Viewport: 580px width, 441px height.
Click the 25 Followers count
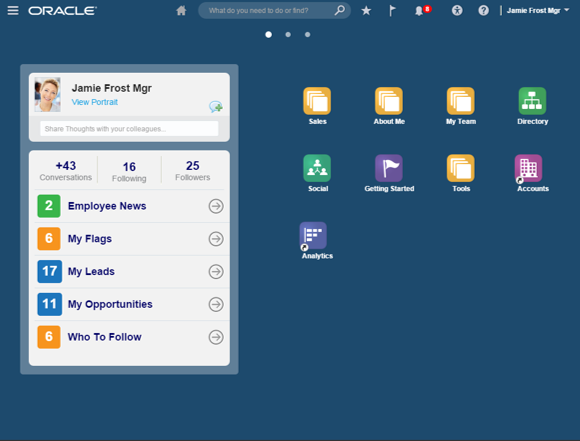click(x=193, y=171)
